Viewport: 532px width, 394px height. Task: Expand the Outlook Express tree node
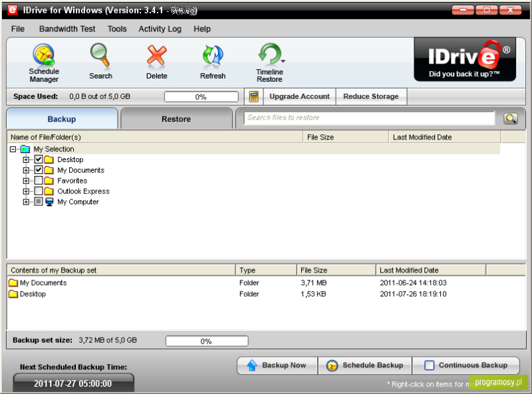point(26,191)
